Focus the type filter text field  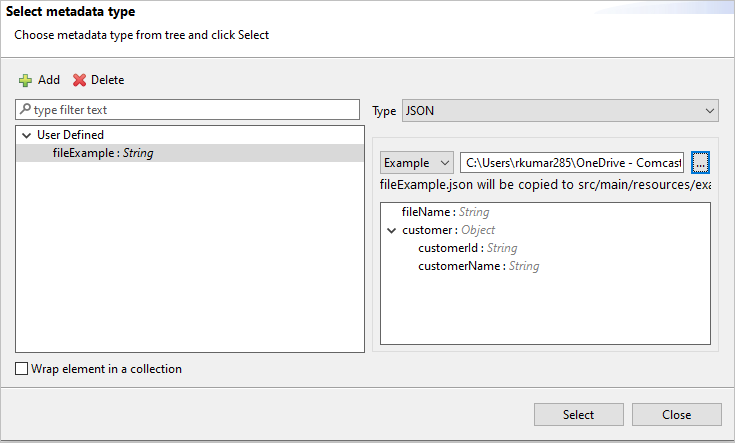coord(190,109)
